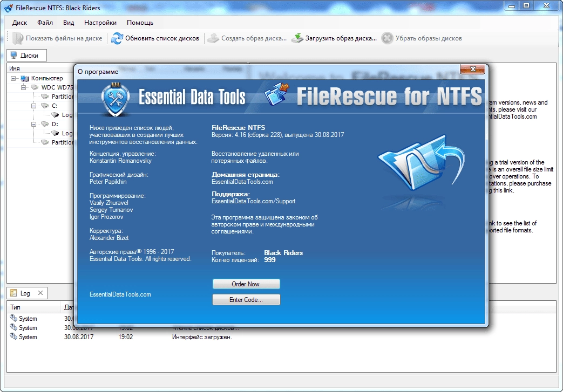Click the Order Now button
Viewport: 563px width, 392px height.
pos(246,284)
